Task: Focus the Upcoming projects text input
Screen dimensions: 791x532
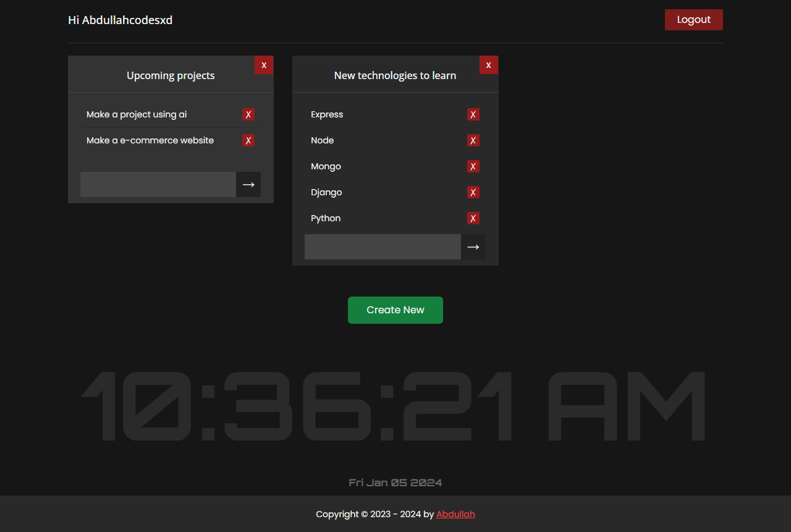Action: 158,185
